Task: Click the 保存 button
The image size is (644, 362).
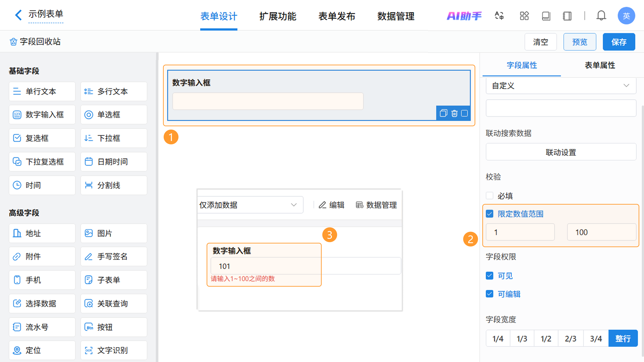Action: click(619, 42)
